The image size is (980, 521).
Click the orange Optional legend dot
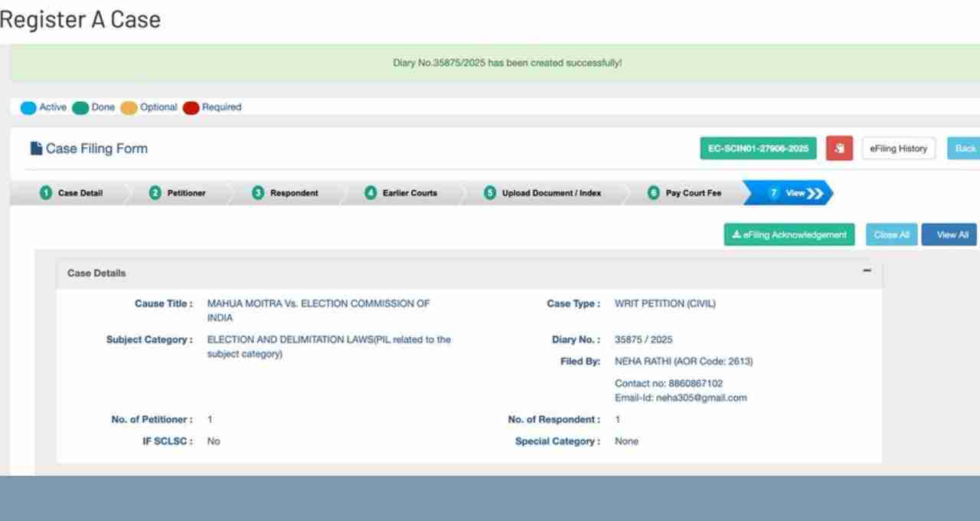coord(129,108)
